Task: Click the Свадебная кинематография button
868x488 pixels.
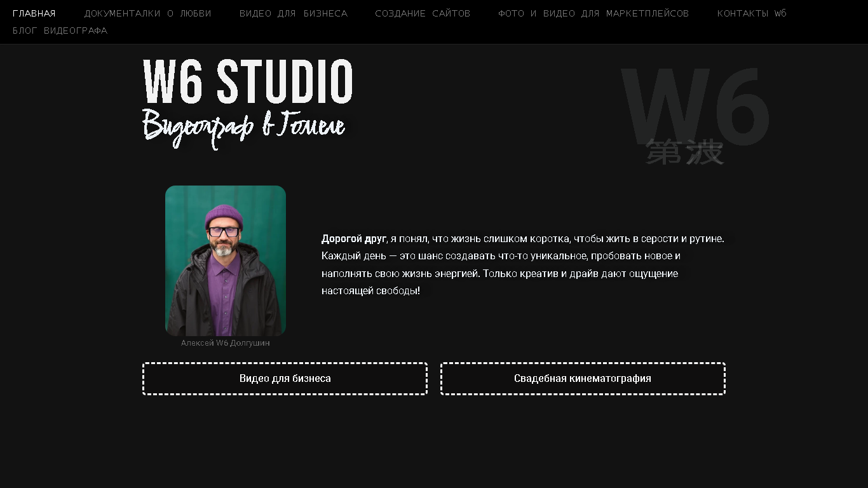Action: tap(583, 379)
